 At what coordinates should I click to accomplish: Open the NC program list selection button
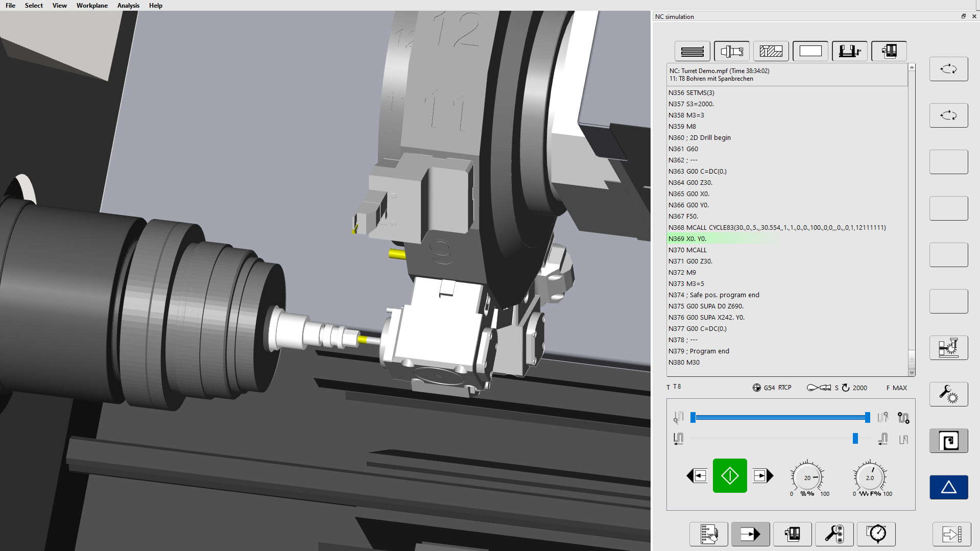pyautogui.click(x=709, y=534)
